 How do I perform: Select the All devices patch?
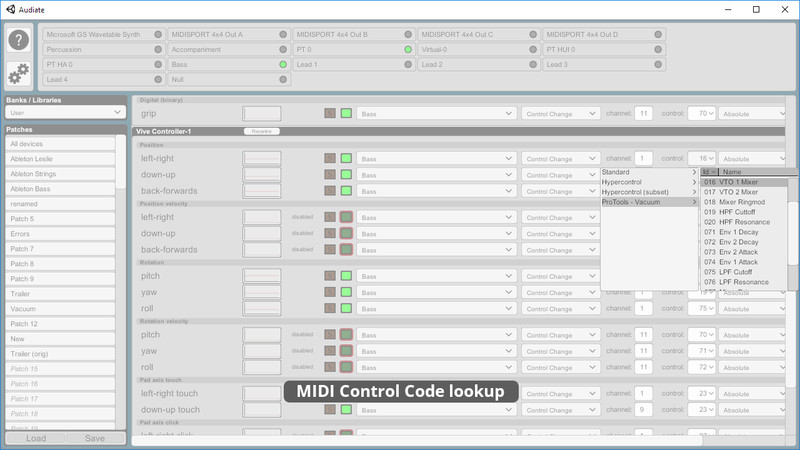click(x=60, y=144)
